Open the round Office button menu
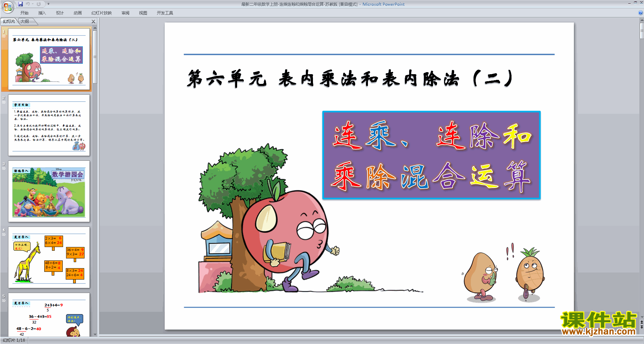 [x=7, y=7]
